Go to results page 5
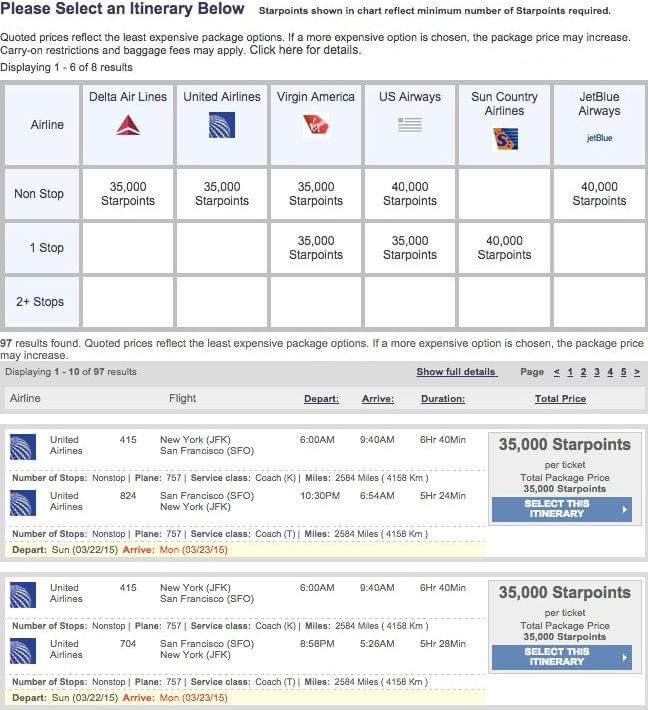This screenshot has height=710, width=648. point(624,372)
